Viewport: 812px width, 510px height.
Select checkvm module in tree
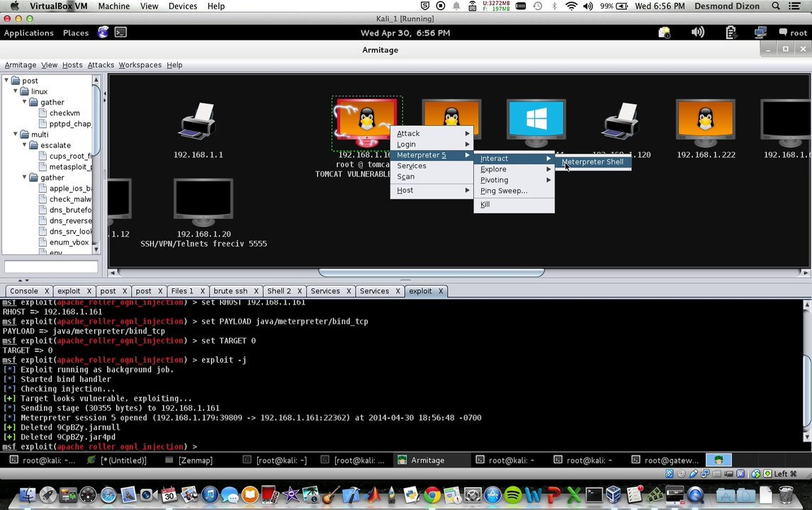(x=64, y=113)
